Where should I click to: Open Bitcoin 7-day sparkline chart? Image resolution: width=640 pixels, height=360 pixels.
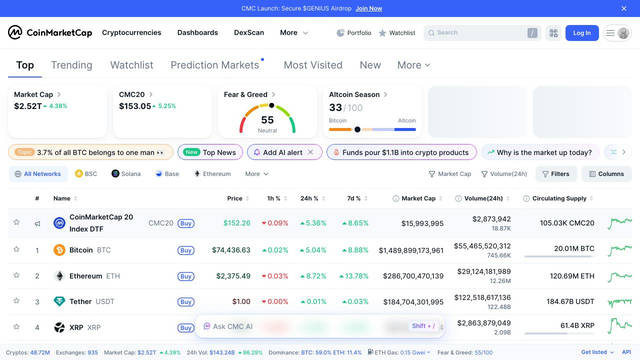620,250
